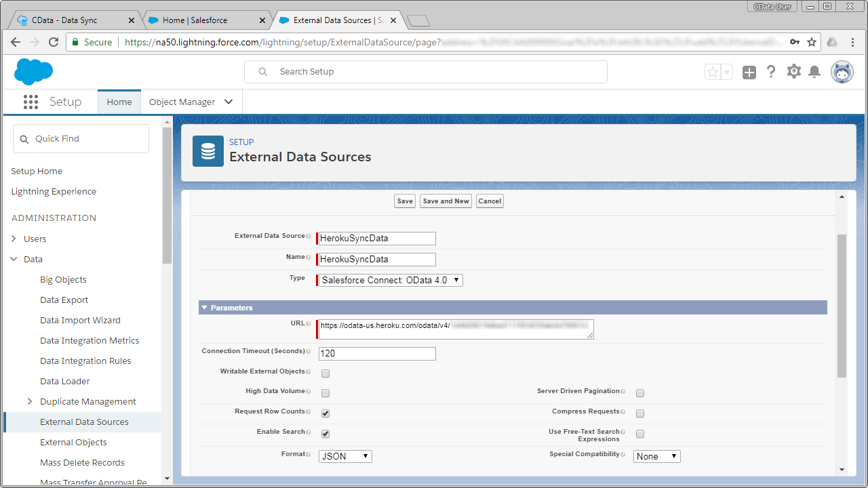Open the Format JSON dropdown

coord(345,456)
